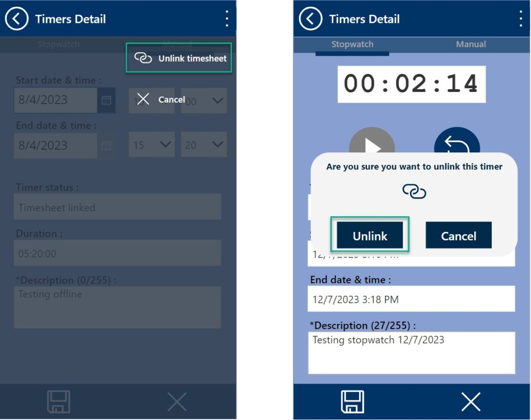This screenshot has width=531, height=420.
Task: Click the chain link icon in the dialog
Action: [x=414, y=191]
